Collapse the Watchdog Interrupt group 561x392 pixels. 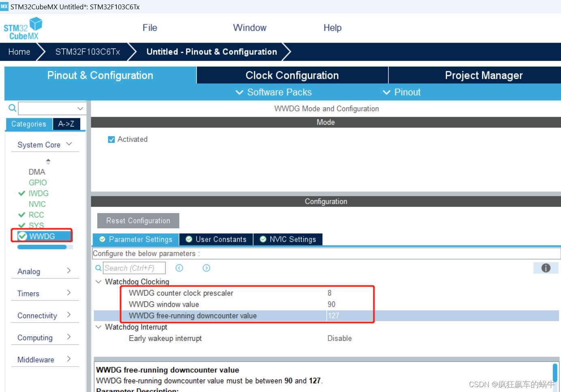tap(98, 327)
